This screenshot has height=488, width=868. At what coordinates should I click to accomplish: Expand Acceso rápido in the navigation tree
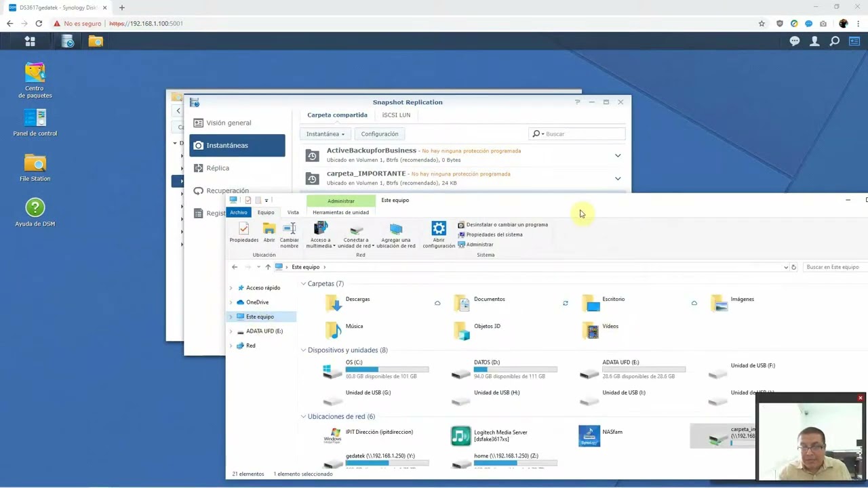(x=231, y=287)
